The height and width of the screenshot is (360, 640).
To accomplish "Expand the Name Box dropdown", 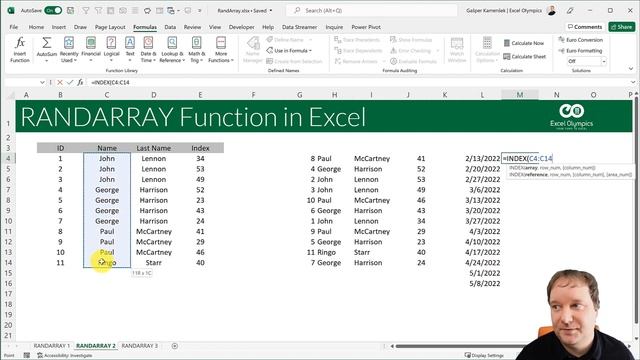I will click(42, 82).
